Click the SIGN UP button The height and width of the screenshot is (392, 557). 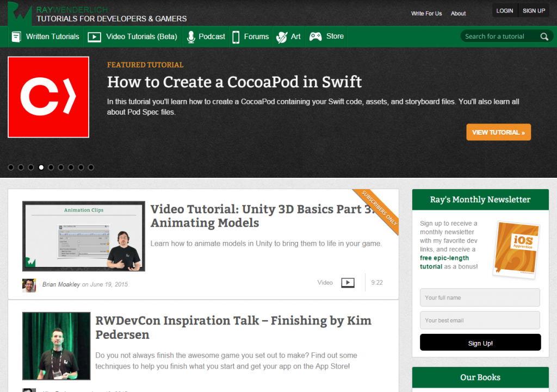[534, 11]
